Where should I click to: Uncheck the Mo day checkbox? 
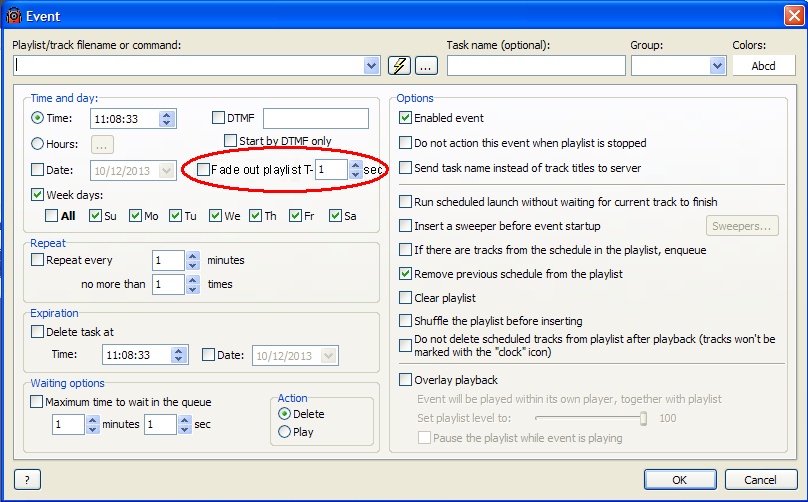click(x=136, y=215)
